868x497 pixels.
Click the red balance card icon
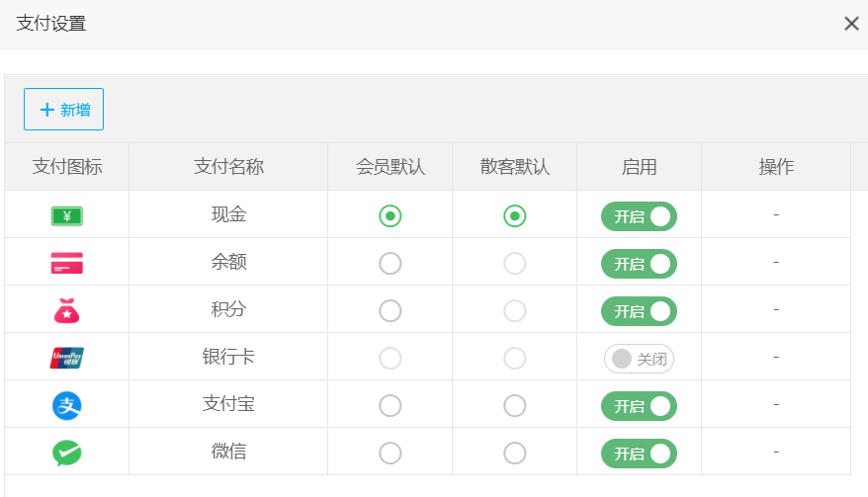point(66,263)
